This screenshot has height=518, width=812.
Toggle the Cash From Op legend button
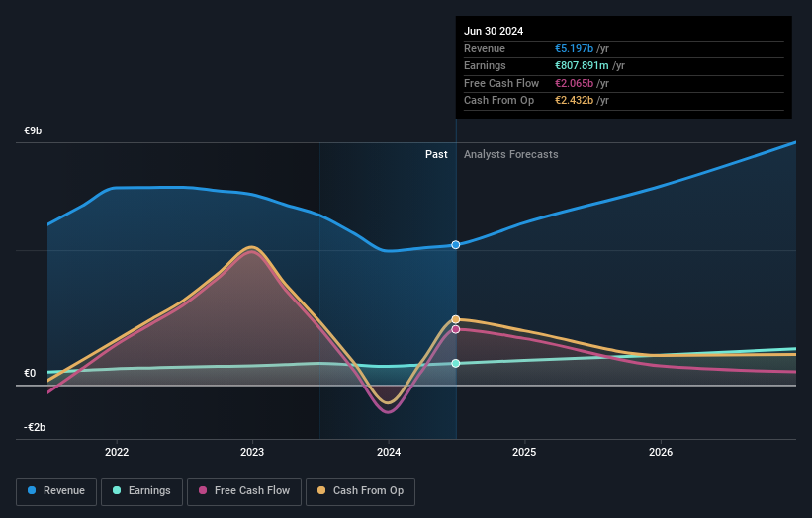coord(360,491)
